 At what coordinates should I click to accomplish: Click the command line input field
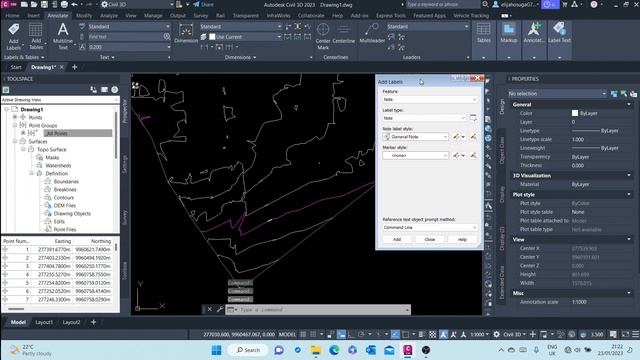pyautogui.click(x=322, y=310)
